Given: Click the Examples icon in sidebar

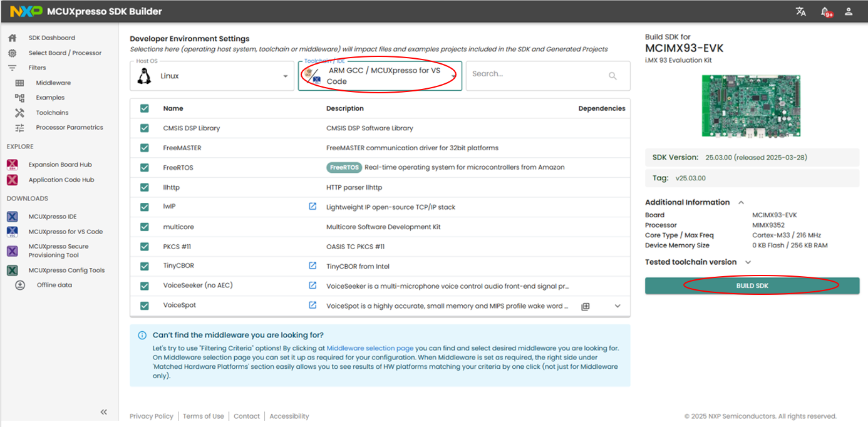Looking at the screenshot, I should [19, 98].
